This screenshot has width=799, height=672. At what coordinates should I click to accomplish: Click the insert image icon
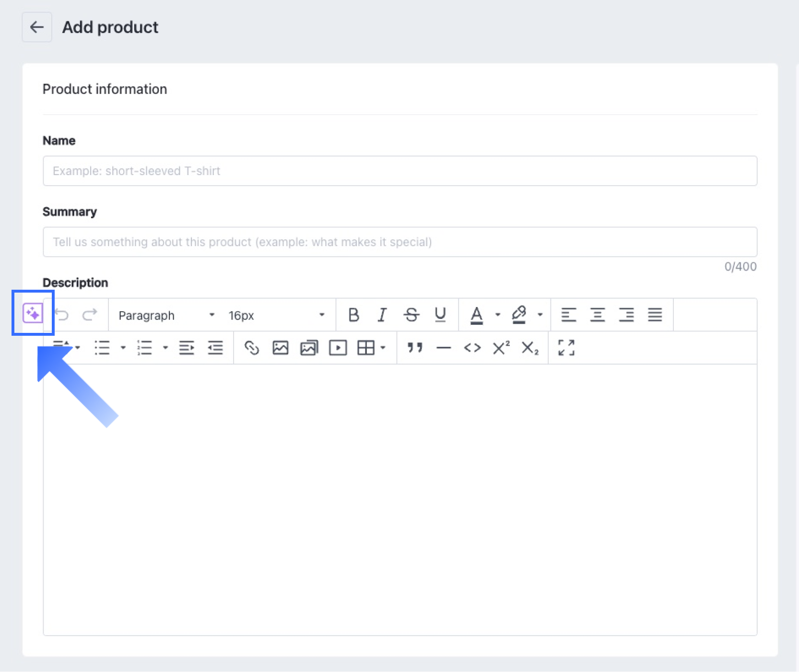tap(280, 348)
